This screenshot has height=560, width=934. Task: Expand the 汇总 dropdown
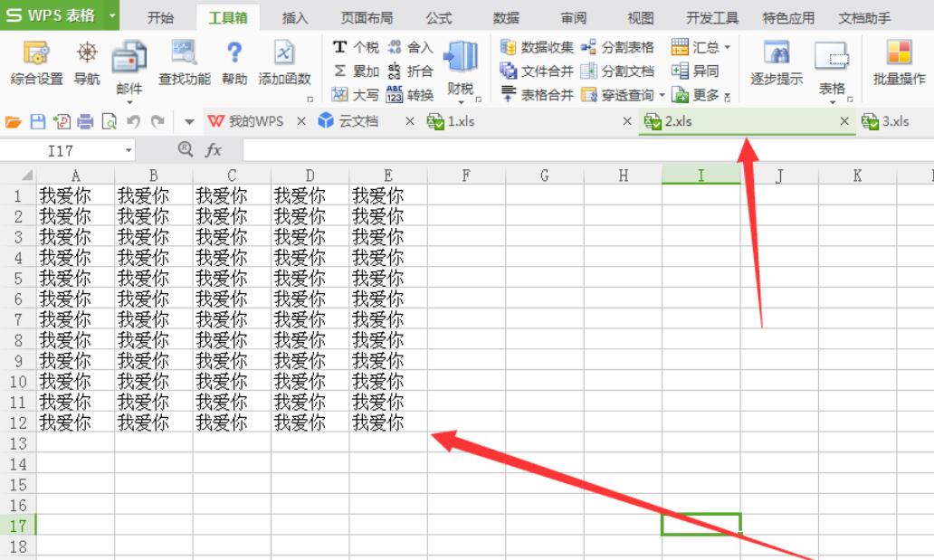point(728,47)
